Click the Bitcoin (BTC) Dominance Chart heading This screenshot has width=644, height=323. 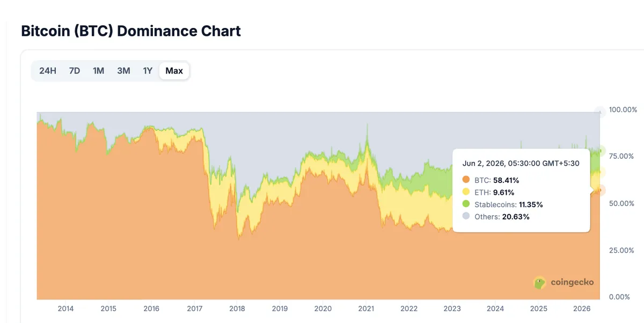tap(131, 31)
